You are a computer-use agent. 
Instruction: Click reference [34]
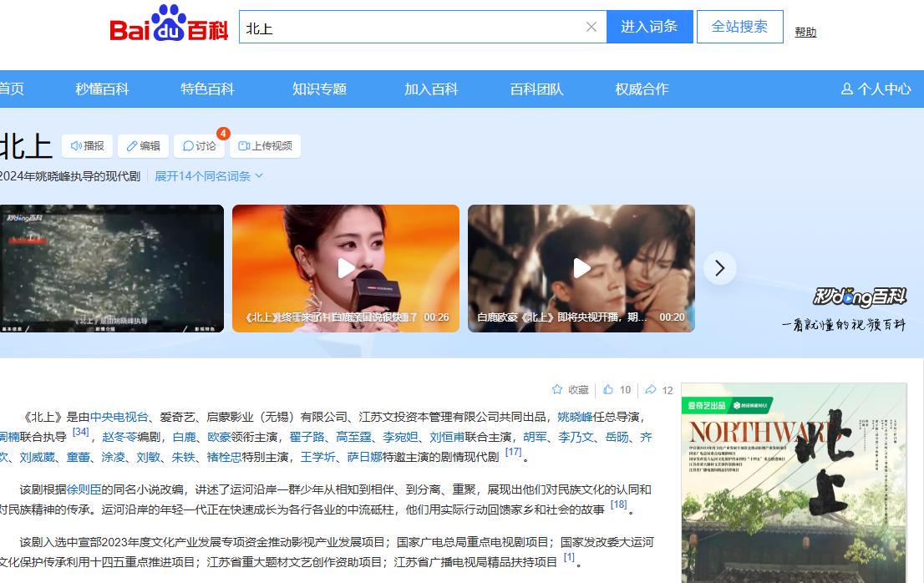click(x=81, y=433)
